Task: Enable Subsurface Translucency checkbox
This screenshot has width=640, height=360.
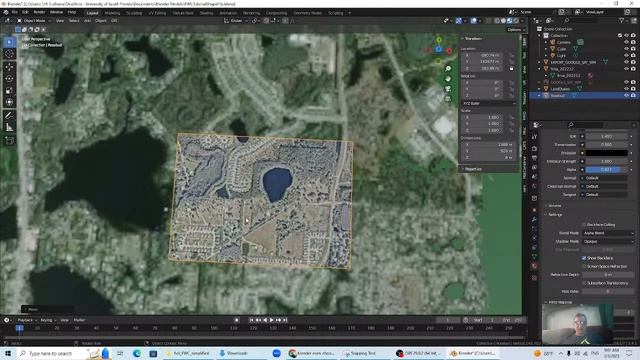Action: [584, 283]
